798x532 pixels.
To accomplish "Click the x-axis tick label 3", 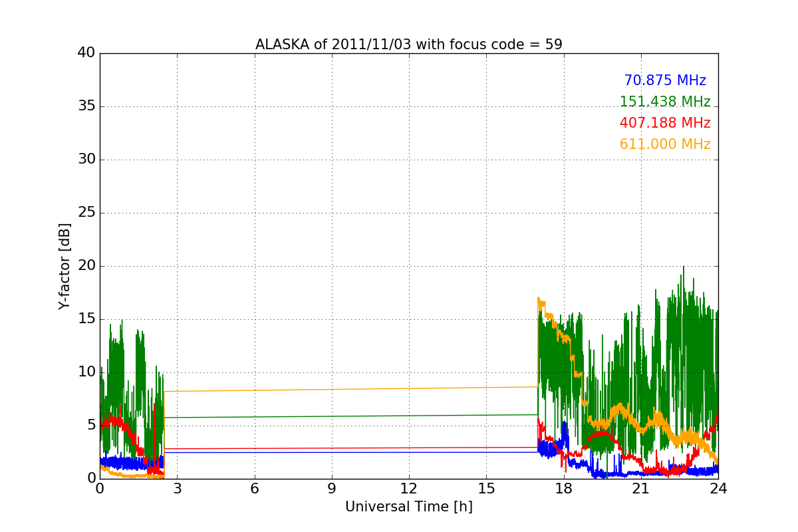I will [x=177, y=488].
